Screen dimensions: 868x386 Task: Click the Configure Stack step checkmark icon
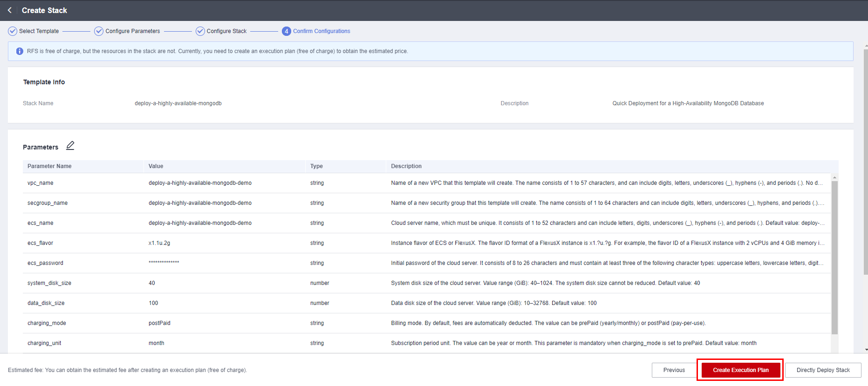[200, 31]
